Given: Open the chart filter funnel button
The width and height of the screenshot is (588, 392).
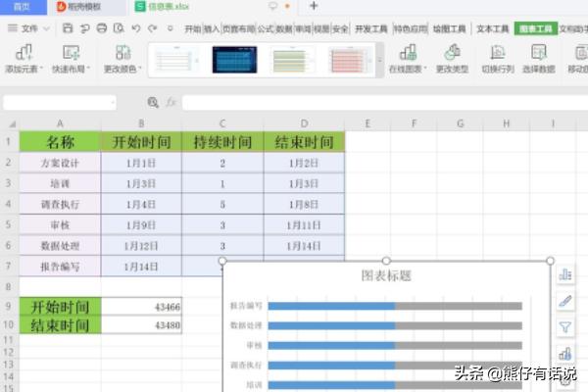Looking at the screenshot, I should 565,328.
